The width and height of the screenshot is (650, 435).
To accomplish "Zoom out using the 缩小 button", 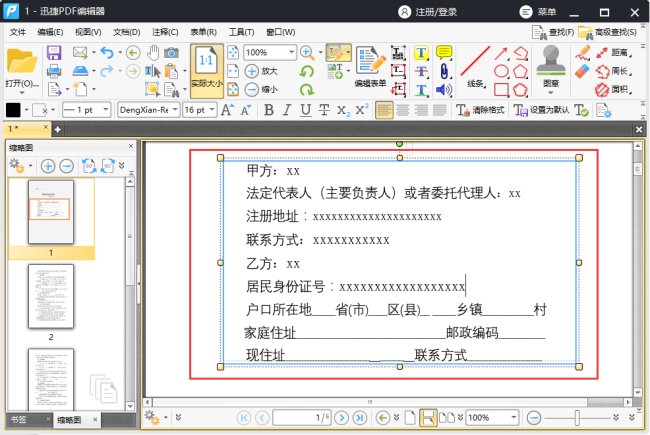I will pyautogui.click(x=261, y=89).
